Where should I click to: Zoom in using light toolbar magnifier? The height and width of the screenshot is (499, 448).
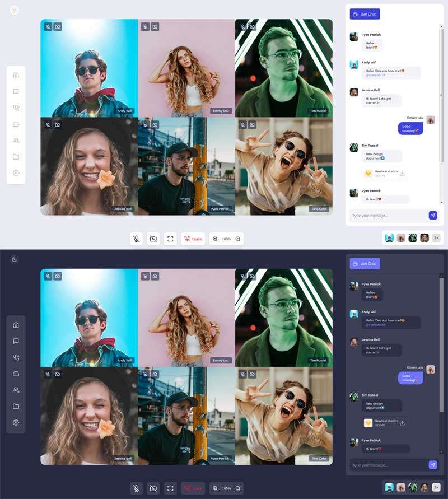[215, 239]
